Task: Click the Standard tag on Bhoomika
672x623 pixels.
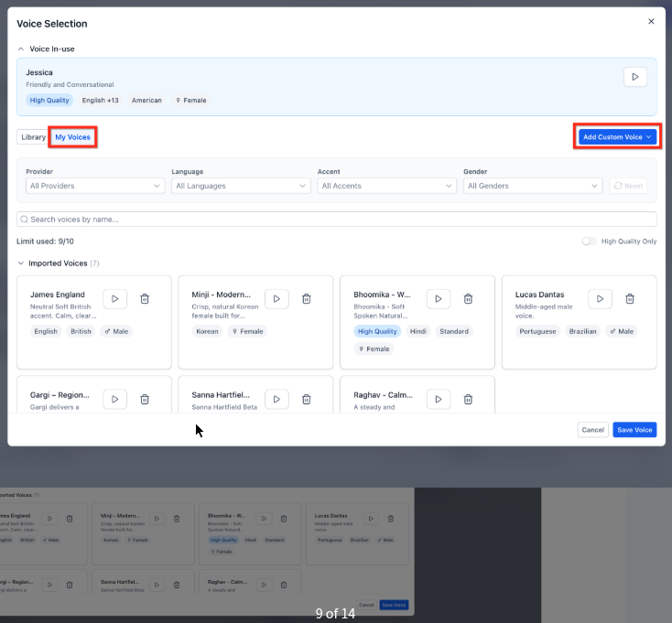Action: [x=454, y=331]
